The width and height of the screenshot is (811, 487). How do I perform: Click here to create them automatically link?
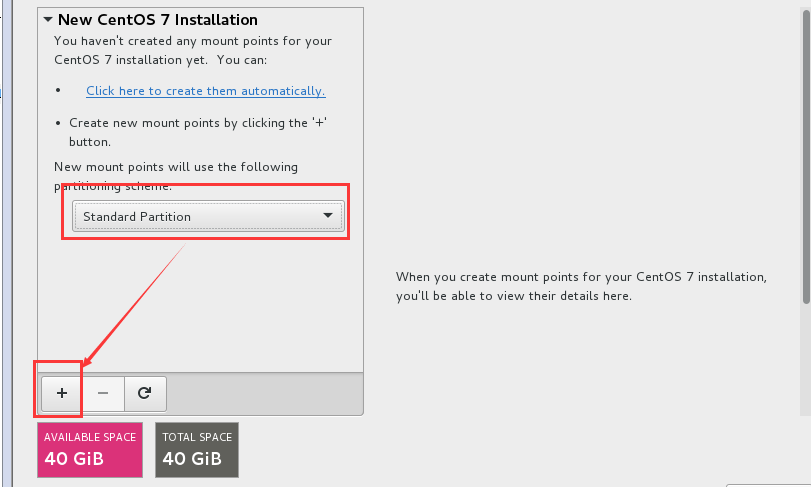tap(205, 91)
